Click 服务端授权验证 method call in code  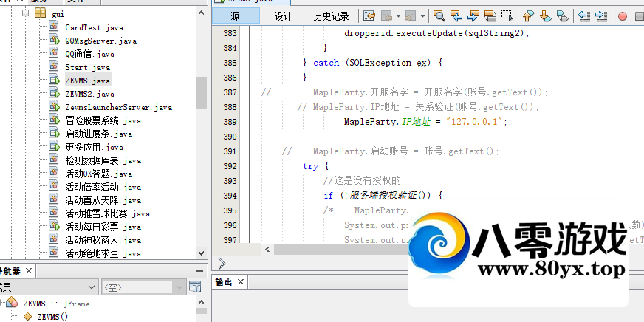[383, 196]
